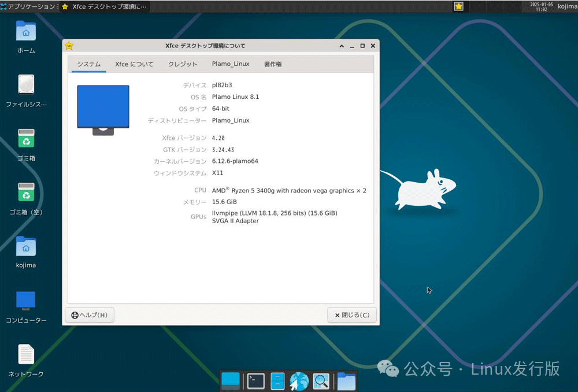The image size is (578, 392).
Task: Click the star icon in the system tray
Action: [458, 7]
